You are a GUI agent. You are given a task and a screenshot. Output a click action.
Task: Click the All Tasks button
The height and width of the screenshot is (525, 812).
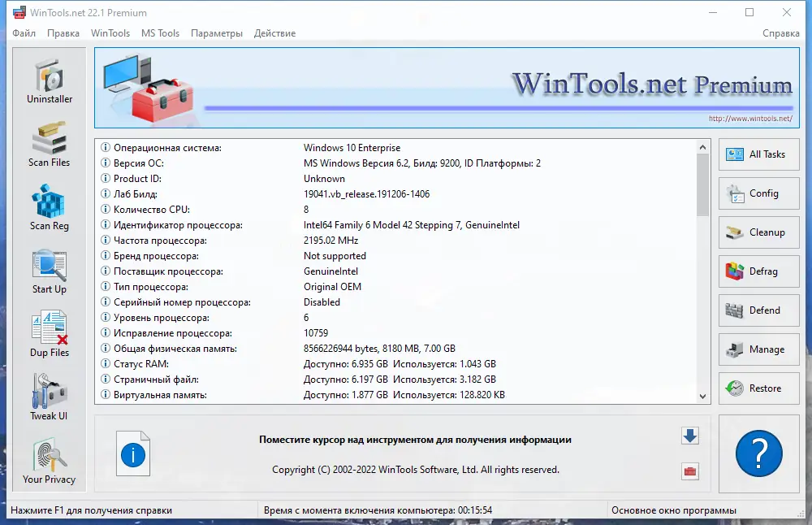coord(758,154)
